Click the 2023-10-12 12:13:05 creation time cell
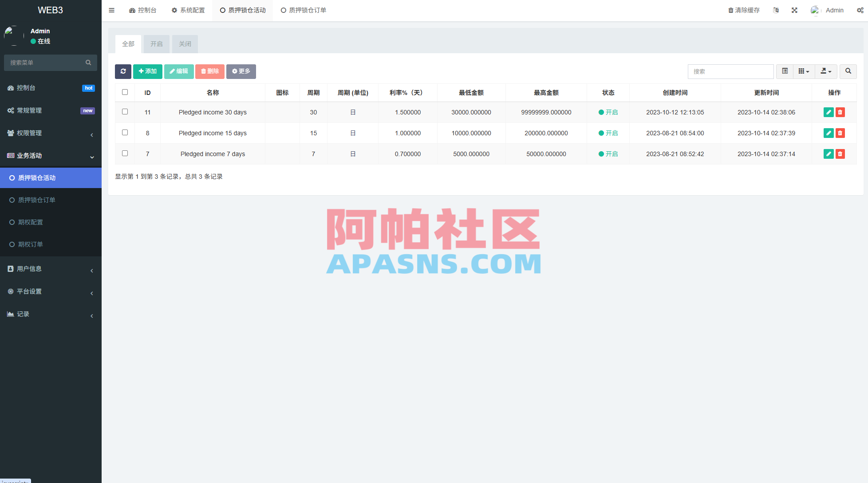868x483 pixels. [x=675, y=112]
